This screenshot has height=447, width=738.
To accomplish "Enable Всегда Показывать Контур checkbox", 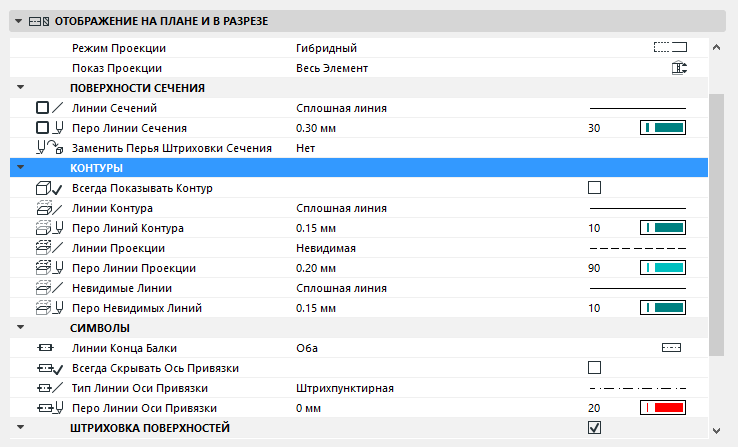I will click(595, 188).
